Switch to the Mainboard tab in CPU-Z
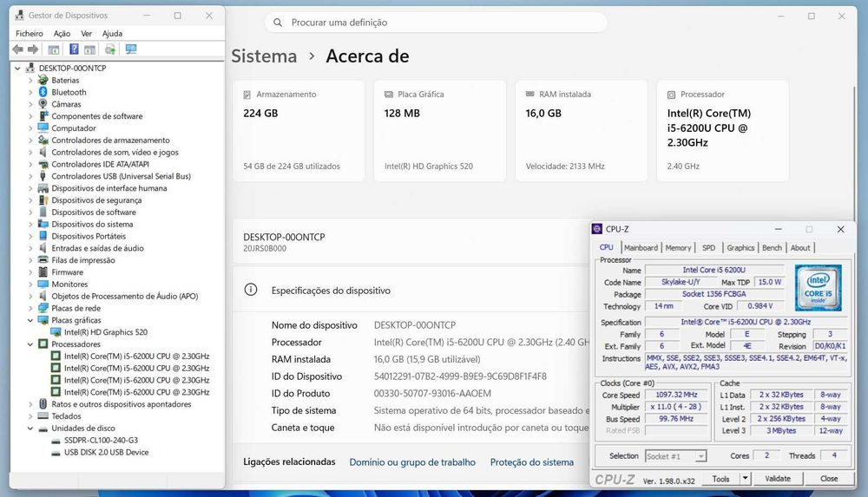 (641, 247)
